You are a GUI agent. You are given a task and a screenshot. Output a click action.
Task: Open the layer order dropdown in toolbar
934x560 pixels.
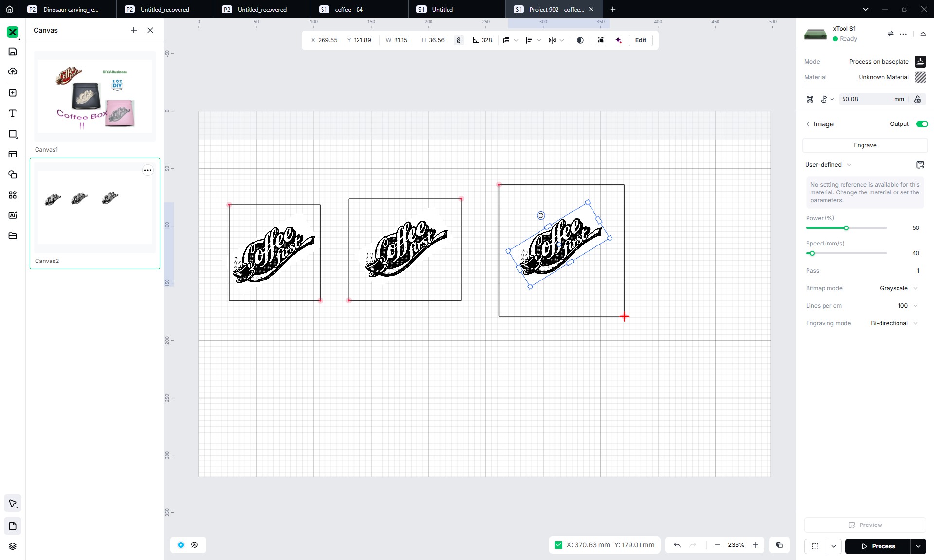(x=510, y=40)
